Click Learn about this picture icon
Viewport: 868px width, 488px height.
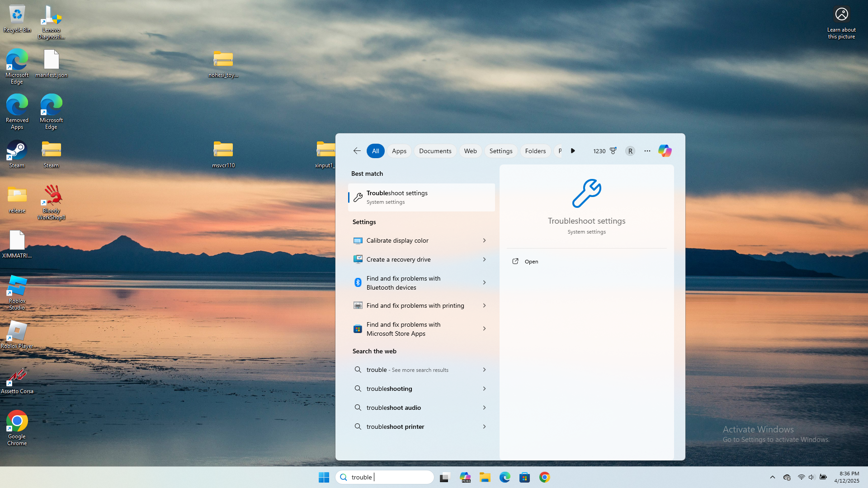click(x=841, y=22)
